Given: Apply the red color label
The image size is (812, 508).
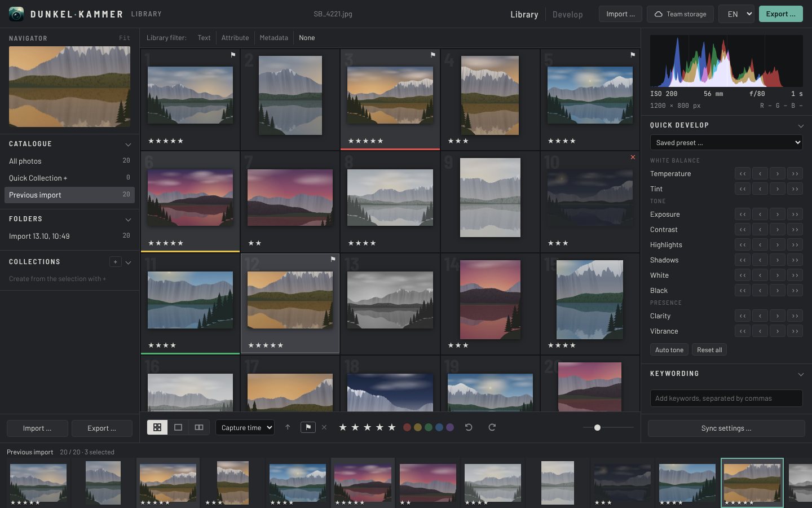Looking at the screenshot, I should point(407,427).
